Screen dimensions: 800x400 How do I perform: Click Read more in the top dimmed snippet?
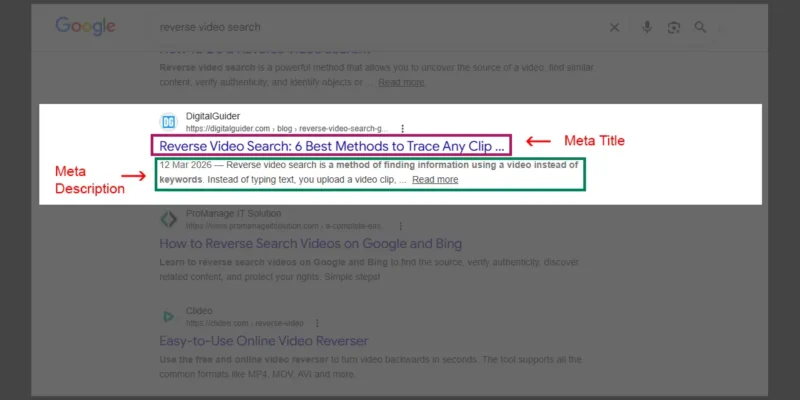click(x=401, y=83)
